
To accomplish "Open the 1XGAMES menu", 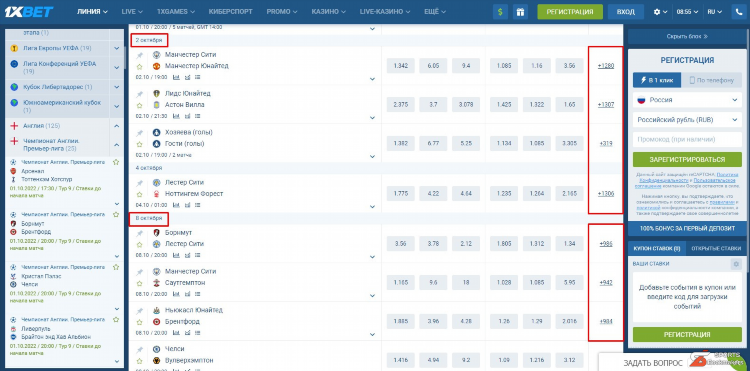I will click(176, 12).
